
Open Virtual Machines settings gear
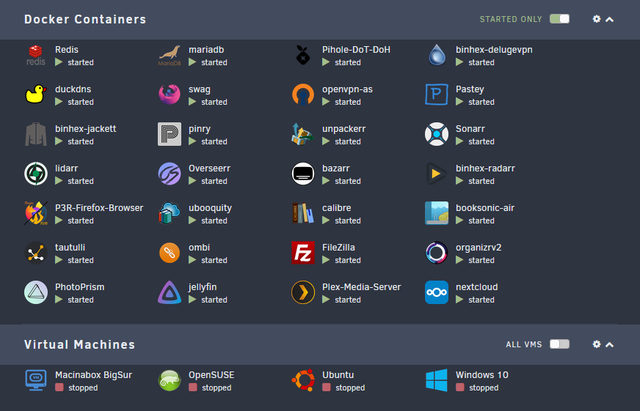pyautogui.click(x=596, y=344)
